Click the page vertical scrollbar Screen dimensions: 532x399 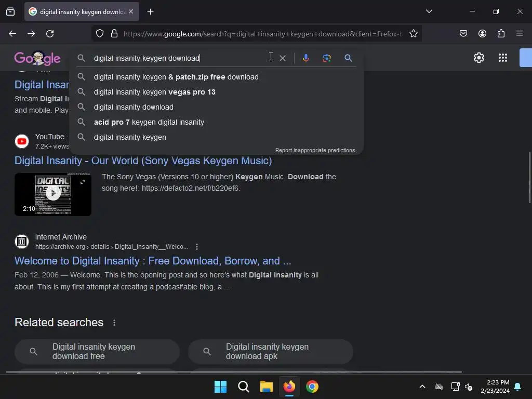coord(530,177)
